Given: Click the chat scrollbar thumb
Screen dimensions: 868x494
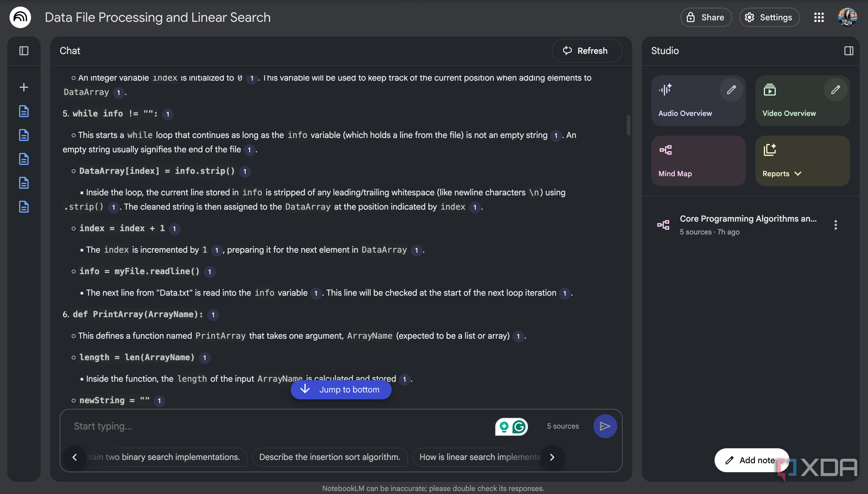Looking at the screenshot, I should tap(628, 125).
